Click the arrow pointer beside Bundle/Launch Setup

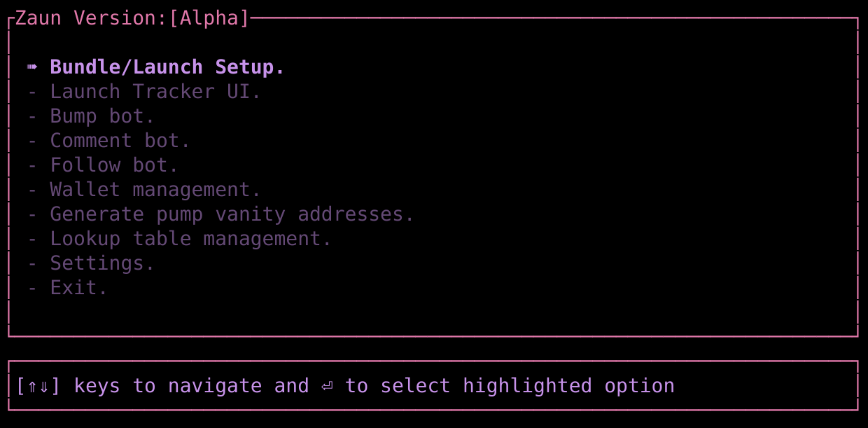click(32, 67)
